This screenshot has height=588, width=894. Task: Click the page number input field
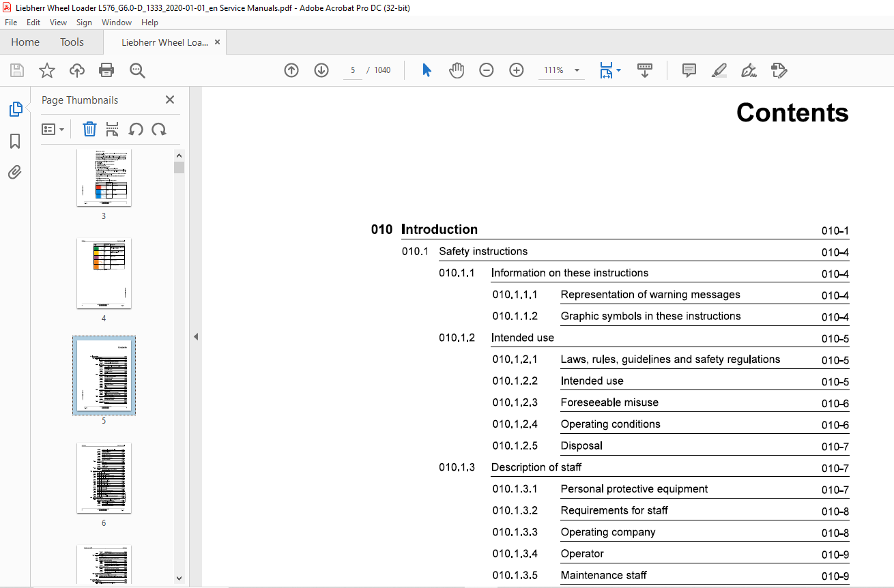pos(353,70)
